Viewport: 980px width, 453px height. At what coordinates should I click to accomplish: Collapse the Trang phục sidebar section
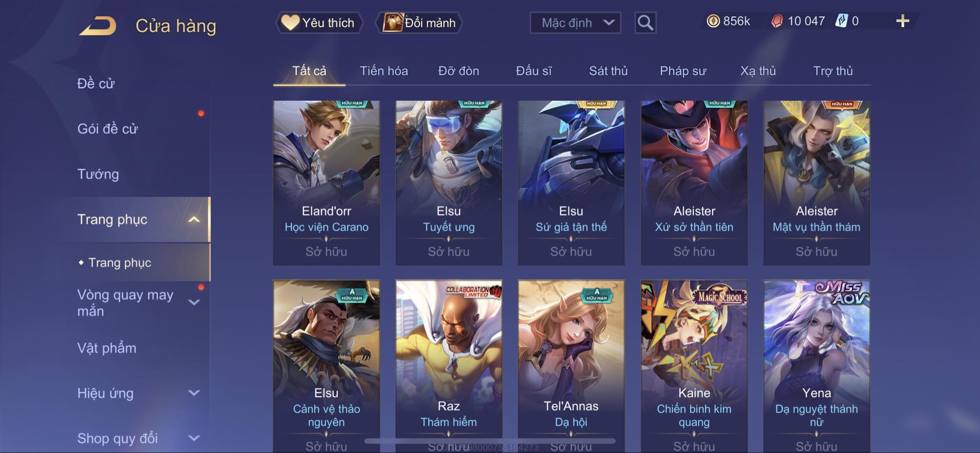[x=194, y=220]
